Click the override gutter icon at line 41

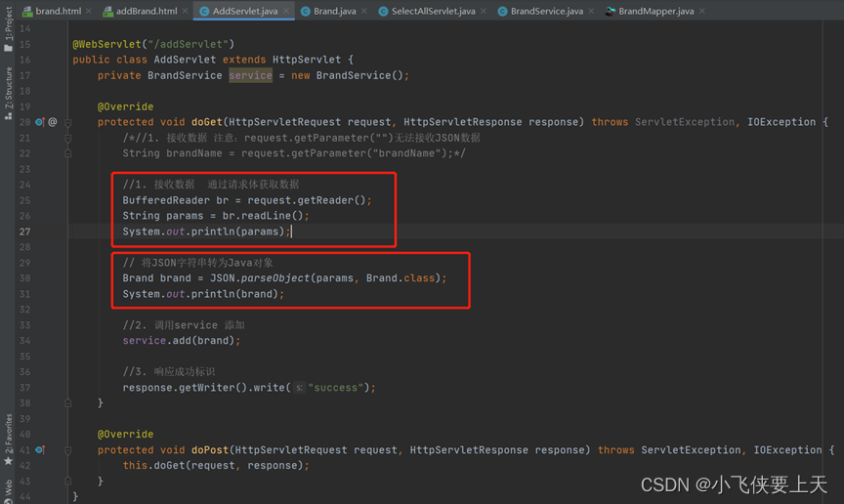[x=40, y=449]
